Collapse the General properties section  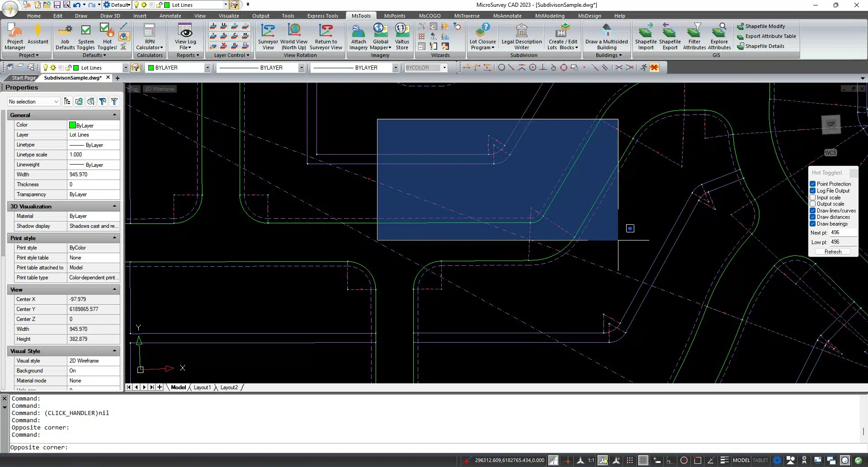pyautogui.click(x=114, y=115)
